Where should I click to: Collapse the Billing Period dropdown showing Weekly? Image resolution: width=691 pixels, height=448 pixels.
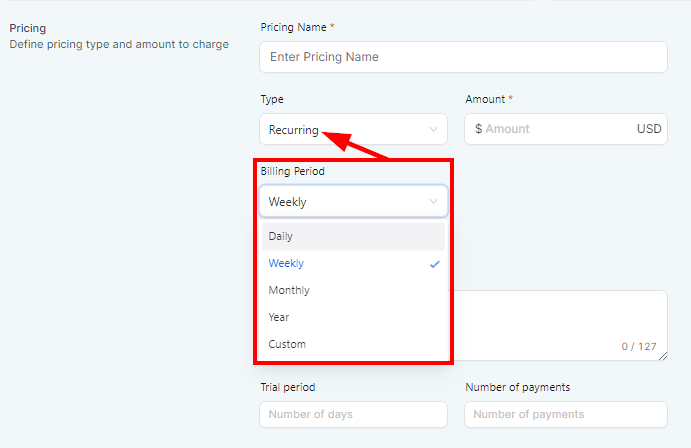(x=340, y=202)
